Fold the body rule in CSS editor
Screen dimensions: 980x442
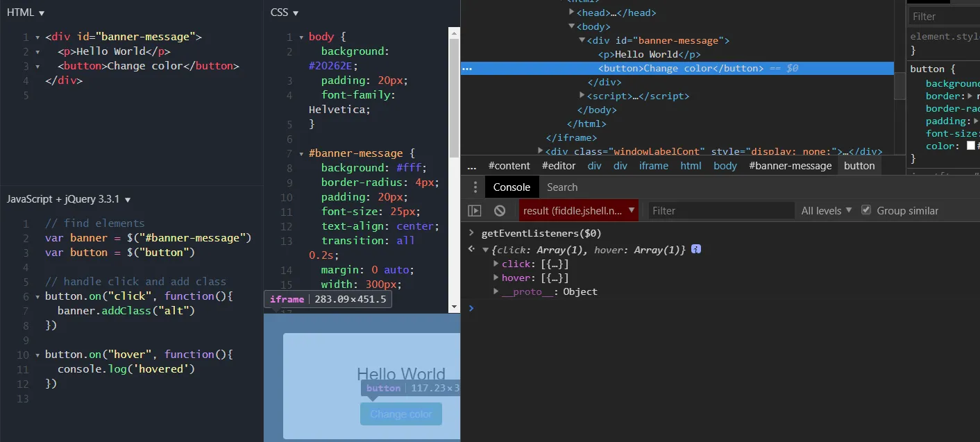pyautogui.click(x=301, y=37)
